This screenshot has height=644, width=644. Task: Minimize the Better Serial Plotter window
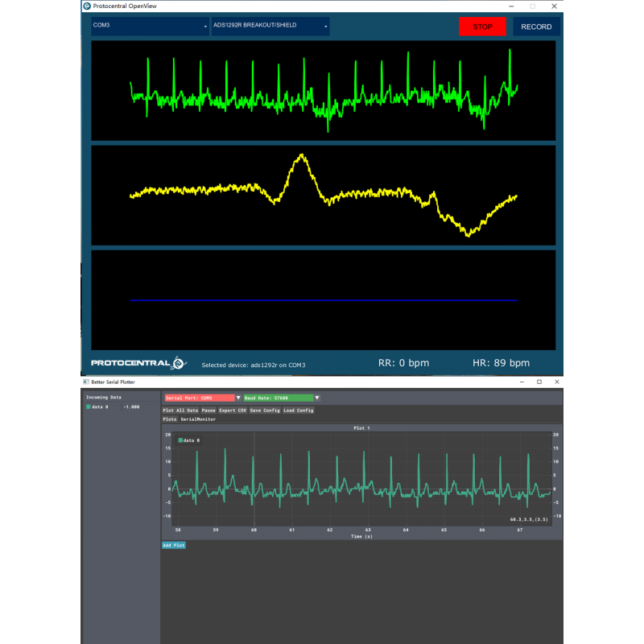pos(522,382)
